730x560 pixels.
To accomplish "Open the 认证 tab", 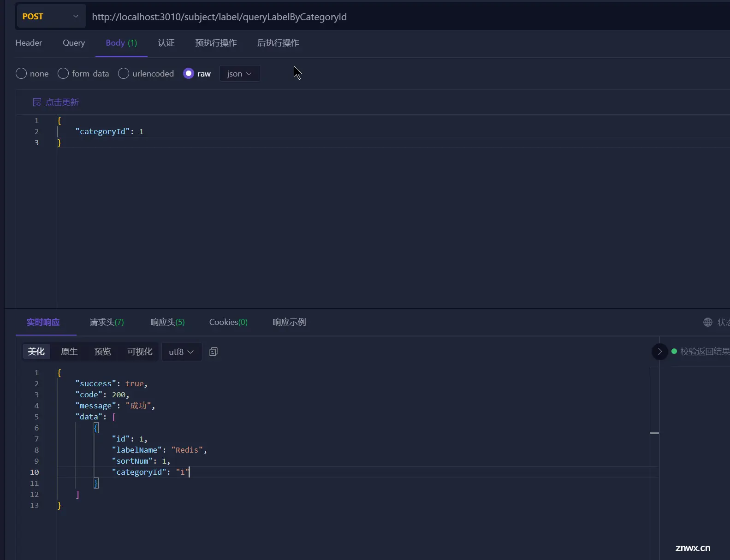I will (x=166, y=43).
